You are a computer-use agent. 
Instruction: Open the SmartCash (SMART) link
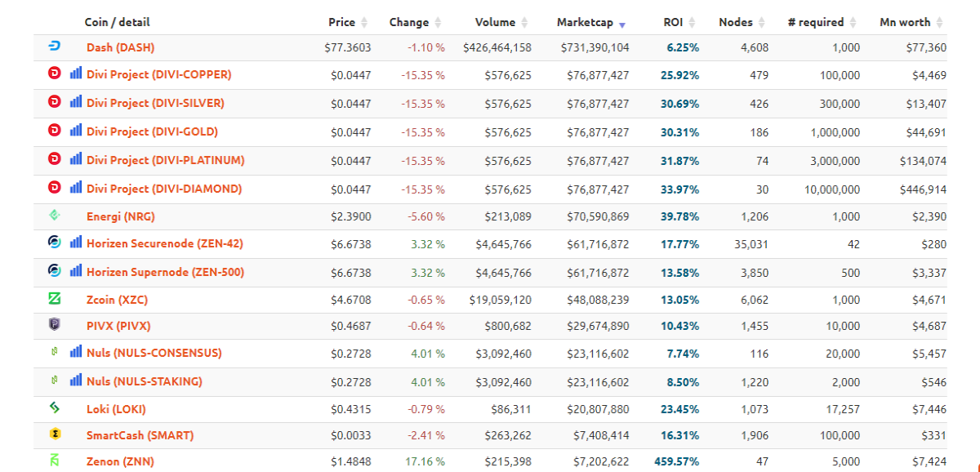140,435
